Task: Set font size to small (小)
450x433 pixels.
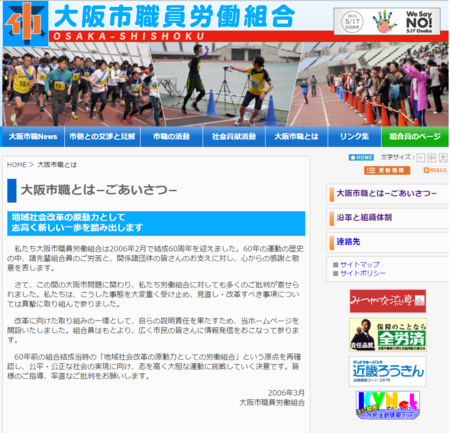Action: (x=421, y=157)
